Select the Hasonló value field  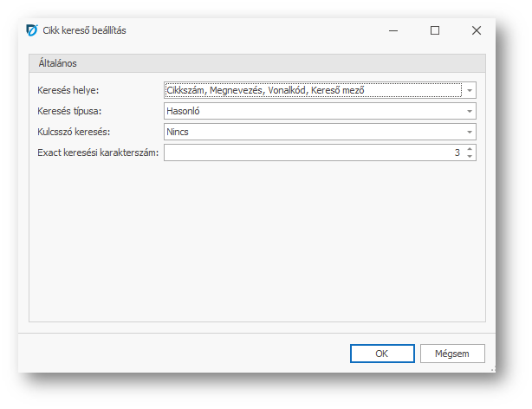[312, 111]
